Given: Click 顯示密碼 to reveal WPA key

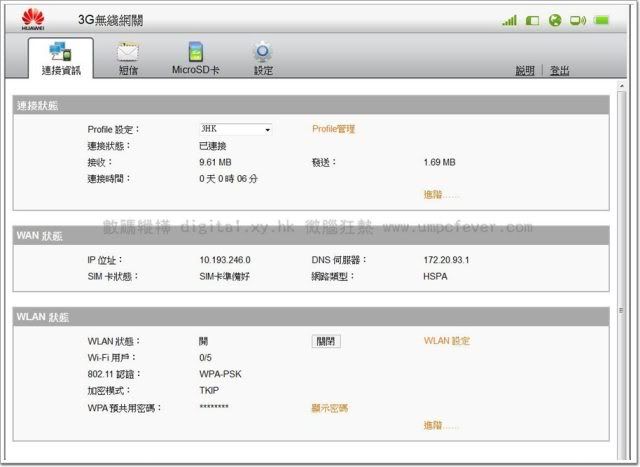Looking at the screenshot, I should tap(329, 408).
